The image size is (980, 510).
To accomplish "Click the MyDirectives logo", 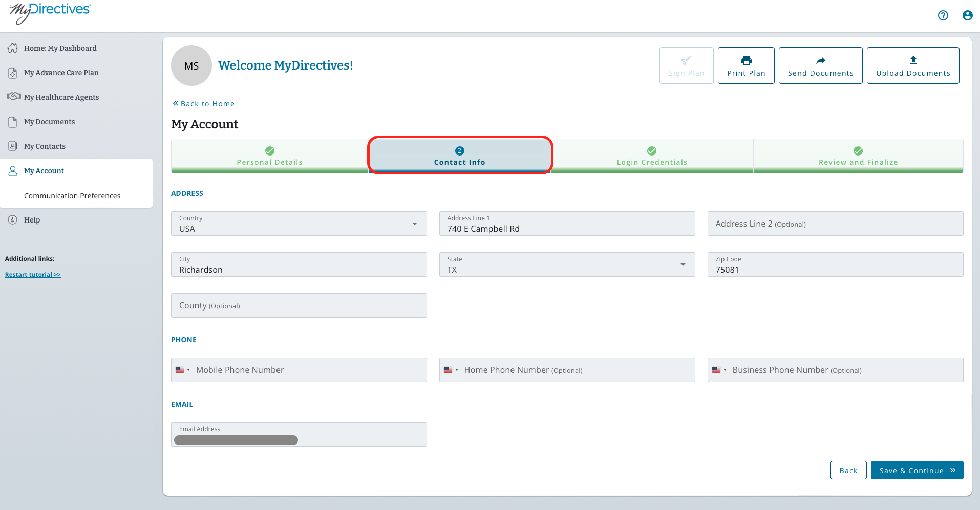I will point(50,13).
